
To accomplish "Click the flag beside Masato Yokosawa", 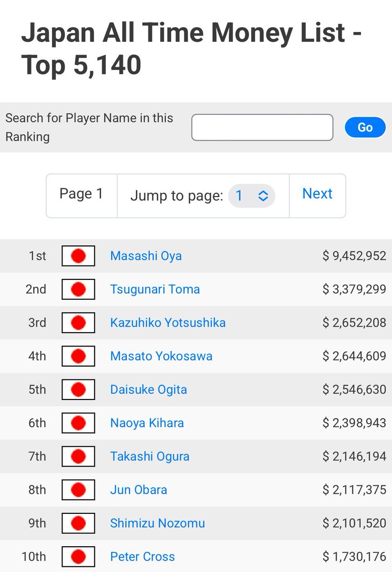I will [78, 356].
